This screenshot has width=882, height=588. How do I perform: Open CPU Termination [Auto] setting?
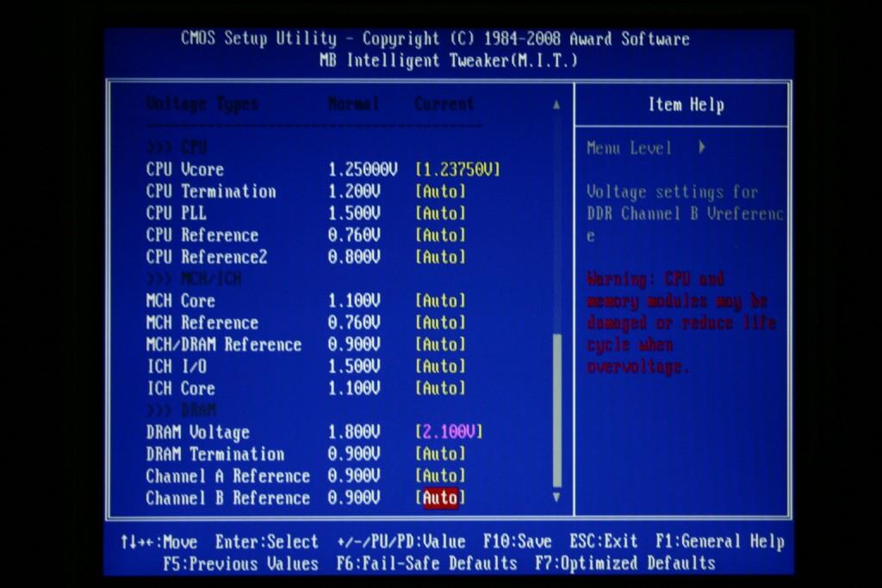tap(440, 192)
